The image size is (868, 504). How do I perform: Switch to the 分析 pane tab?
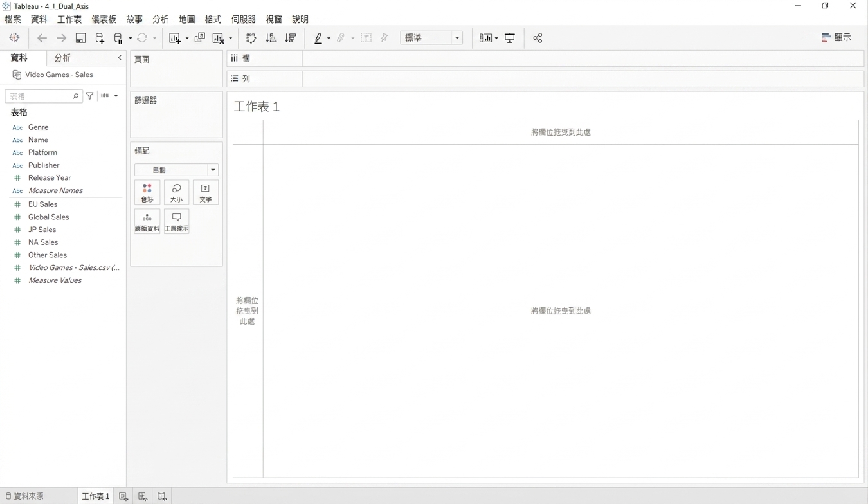click(62, 58)
